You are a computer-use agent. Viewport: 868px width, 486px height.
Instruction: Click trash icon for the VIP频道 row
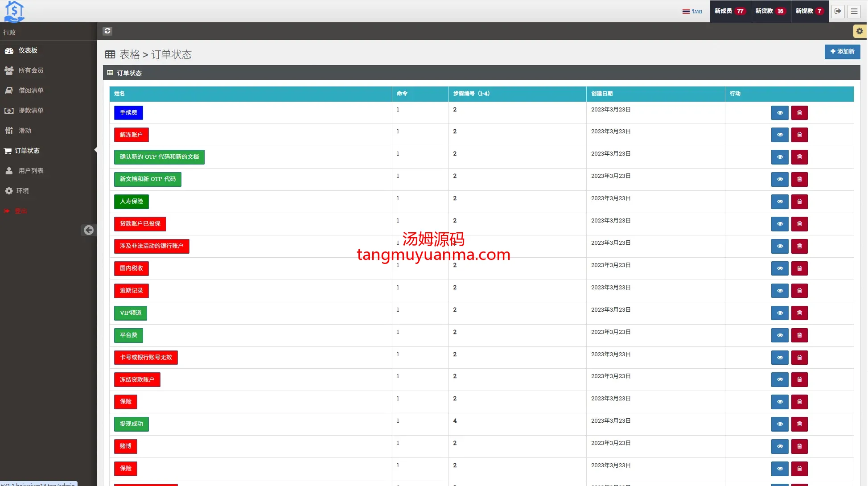point(799,313)
